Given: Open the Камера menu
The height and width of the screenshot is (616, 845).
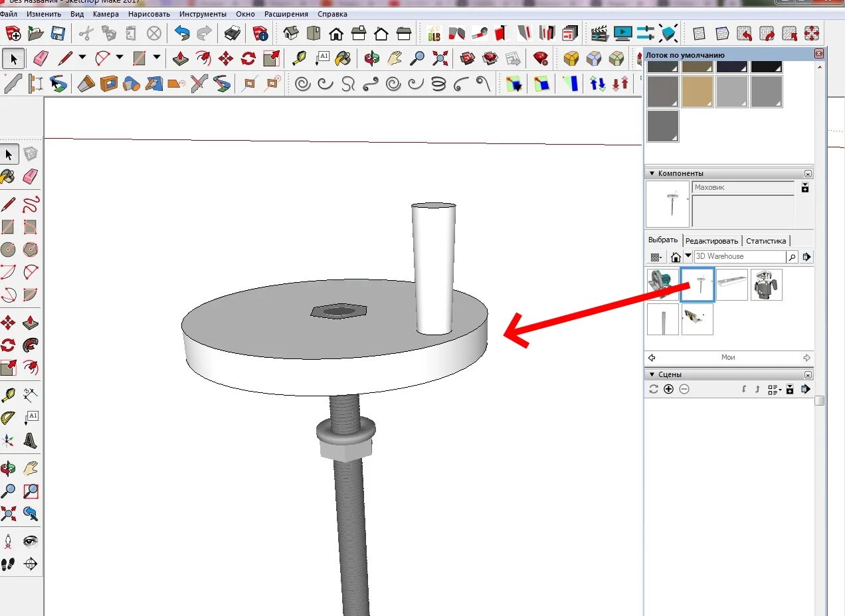Looking at the screenshot, I should 106,14.
